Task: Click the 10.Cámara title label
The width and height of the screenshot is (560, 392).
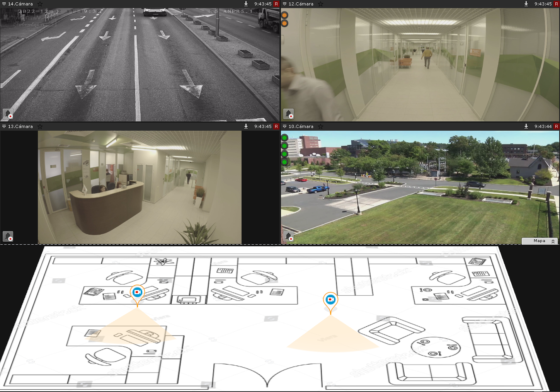Action: pos(301,126)
